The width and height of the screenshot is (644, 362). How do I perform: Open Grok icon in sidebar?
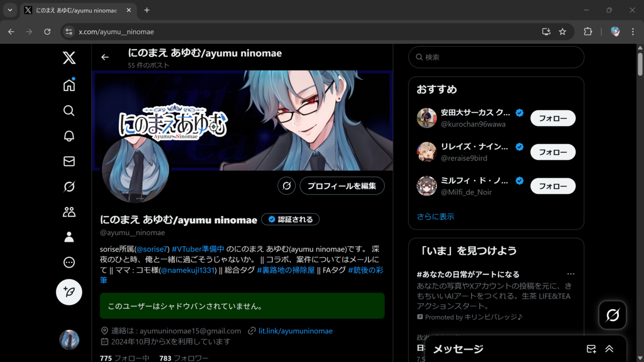click(69, 187)
